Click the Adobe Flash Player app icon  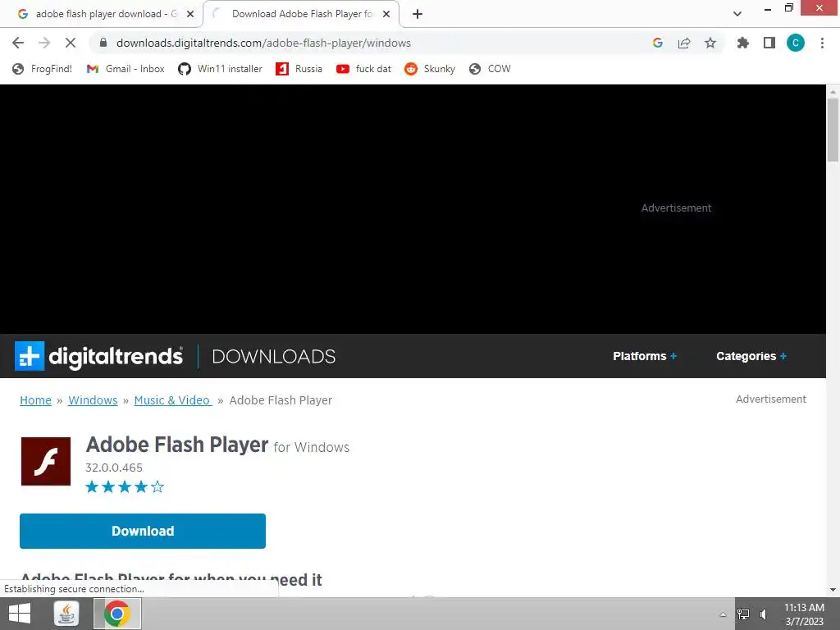(46, 461)
